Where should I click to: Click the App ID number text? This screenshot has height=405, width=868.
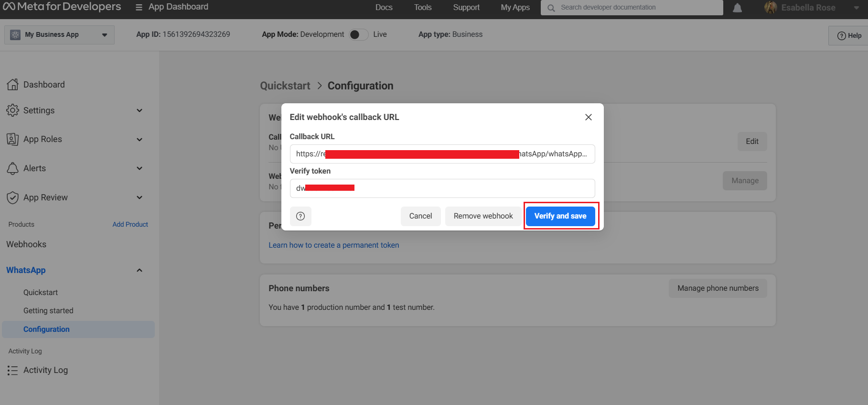pyautogui.click(x=196, y=34)
